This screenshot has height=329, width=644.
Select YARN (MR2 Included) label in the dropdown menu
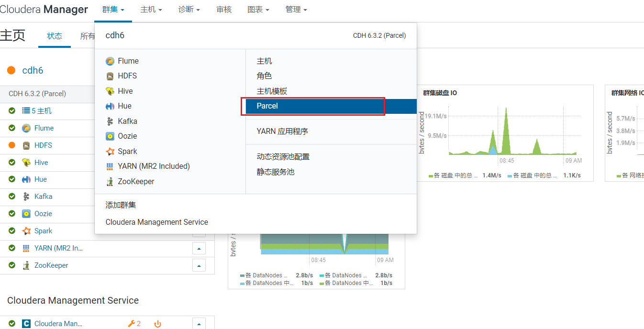coord(154,166)
